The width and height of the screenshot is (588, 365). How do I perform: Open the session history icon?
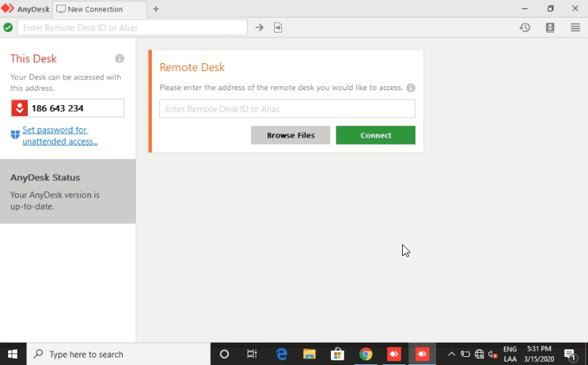pyautogui.click(x=525, y=27)
